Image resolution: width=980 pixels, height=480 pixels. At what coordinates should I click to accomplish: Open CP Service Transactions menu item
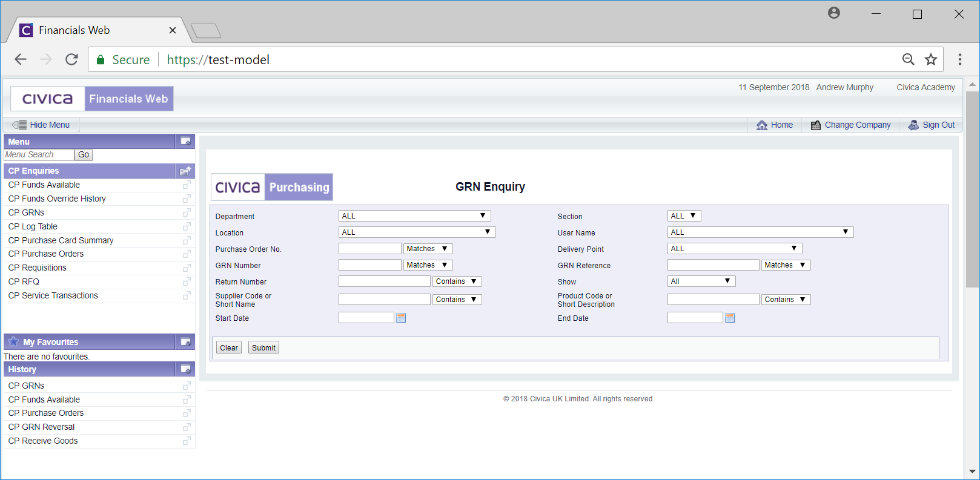click(53, 295)
